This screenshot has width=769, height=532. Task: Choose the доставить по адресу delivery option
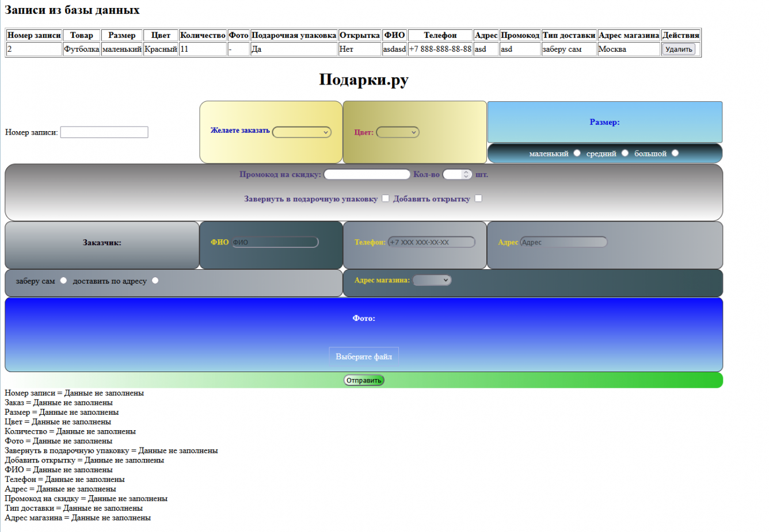pos(155,281)
